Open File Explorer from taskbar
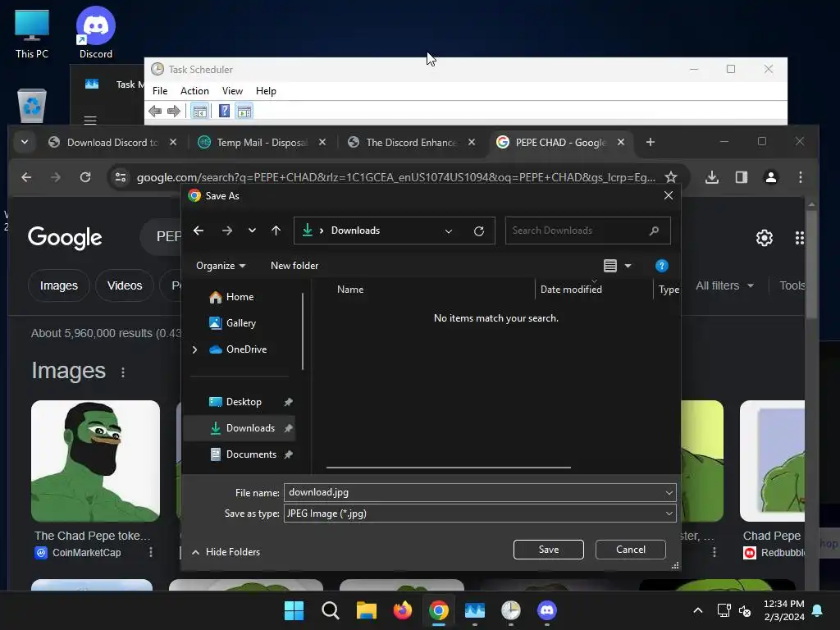840x630 pixels. 367,610
